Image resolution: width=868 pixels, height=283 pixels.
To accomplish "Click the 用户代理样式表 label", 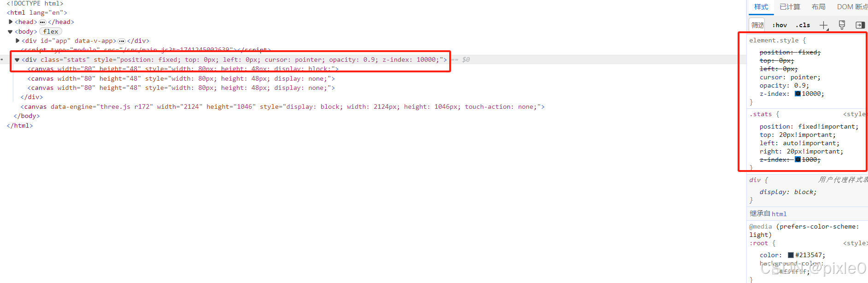I will (x=843, y=180).
